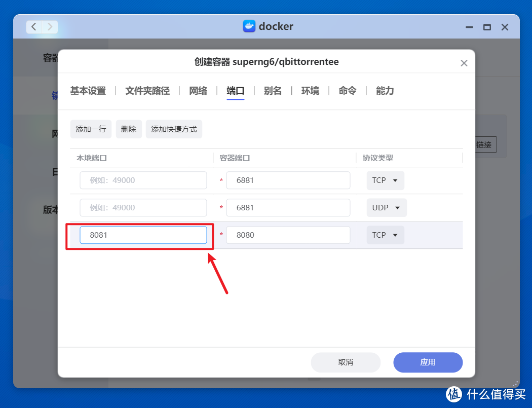Click local port field in 6881 TCP row

click(143, 180)
